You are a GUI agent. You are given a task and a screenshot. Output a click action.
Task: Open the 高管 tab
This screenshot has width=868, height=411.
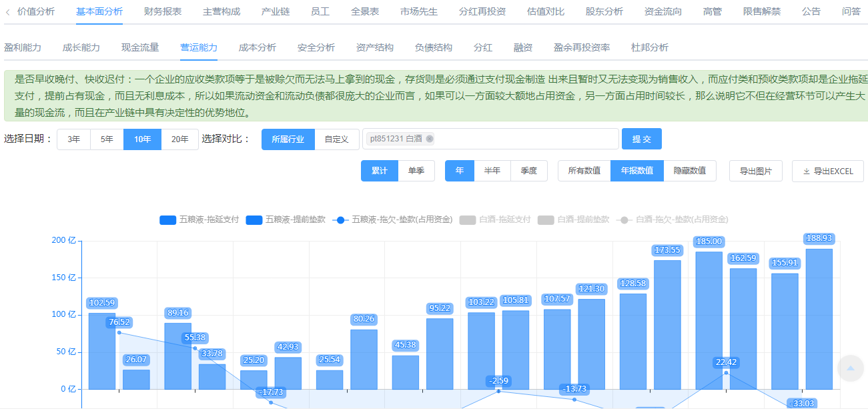713,11
